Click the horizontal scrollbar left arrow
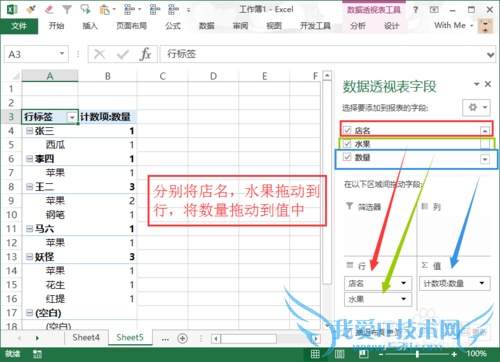This screenshot has width=500, height=362. (216, 339)
